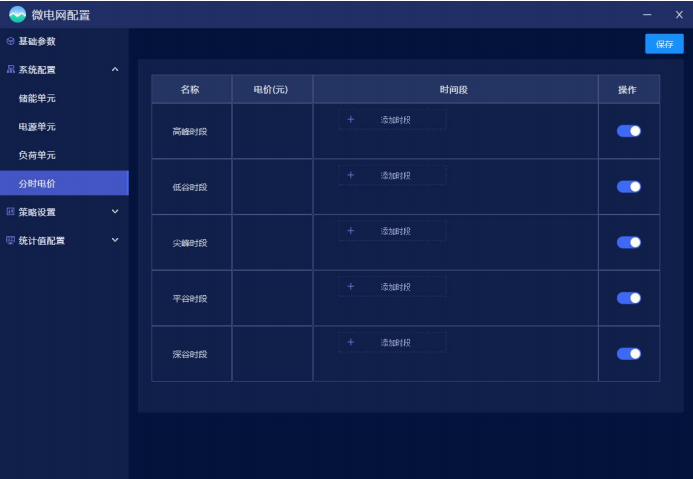Click the 微电网配置 app logo icon
The height and width of the screenshot is (479, 693).
coord(17,14)
